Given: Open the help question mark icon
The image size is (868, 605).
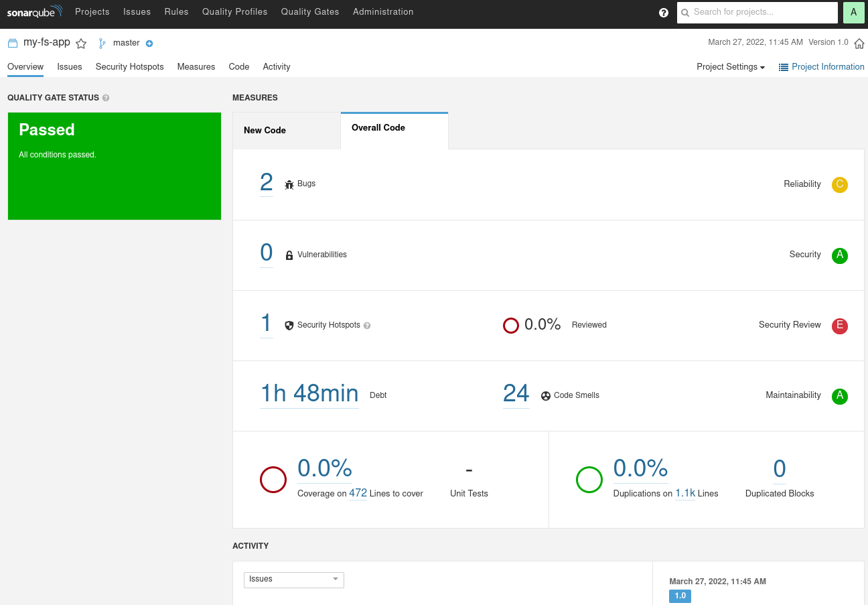Looking at the screenshot, I should 664,13.
